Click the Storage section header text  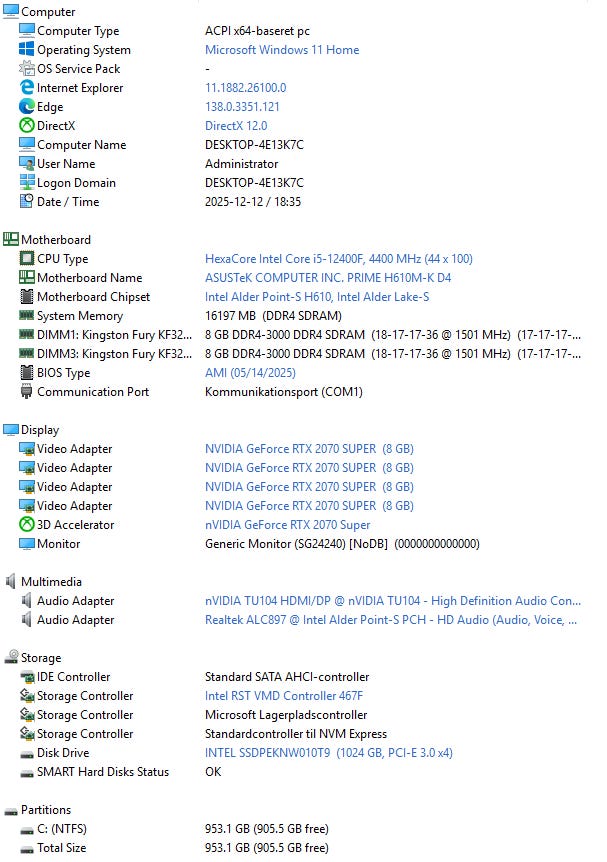tap(41, 658)
